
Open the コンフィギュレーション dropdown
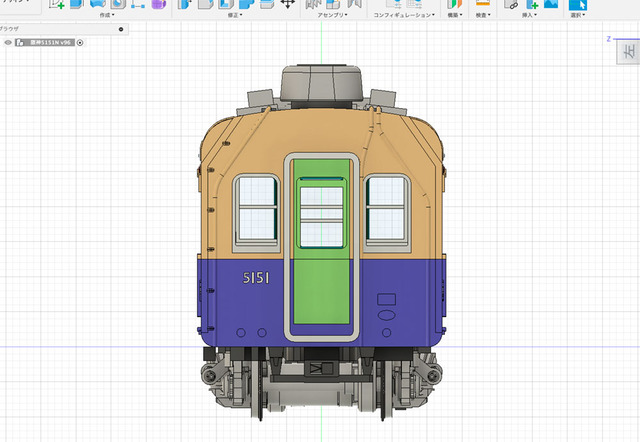tap(404, 15)
